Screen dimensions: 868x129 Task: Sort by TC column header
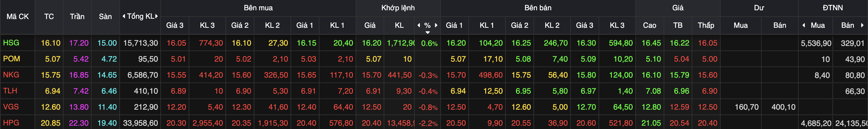tap(49, 17)
